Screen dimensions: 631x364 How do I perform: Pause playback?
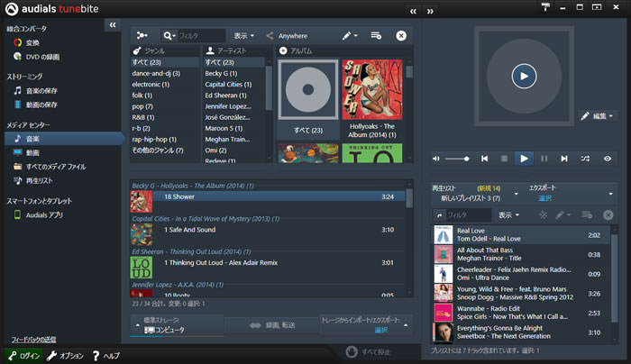pyautogui.click(x=544, y=159)
